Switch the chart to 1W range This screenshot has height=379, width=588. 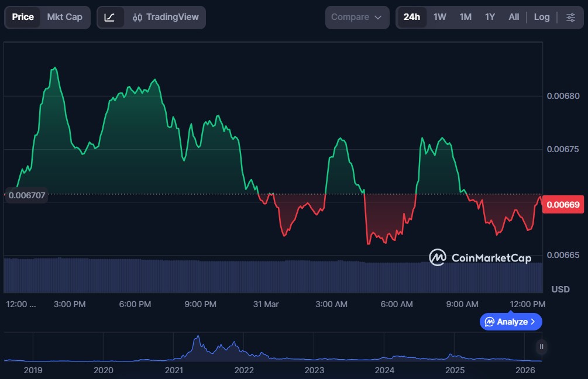pos(439,17)
